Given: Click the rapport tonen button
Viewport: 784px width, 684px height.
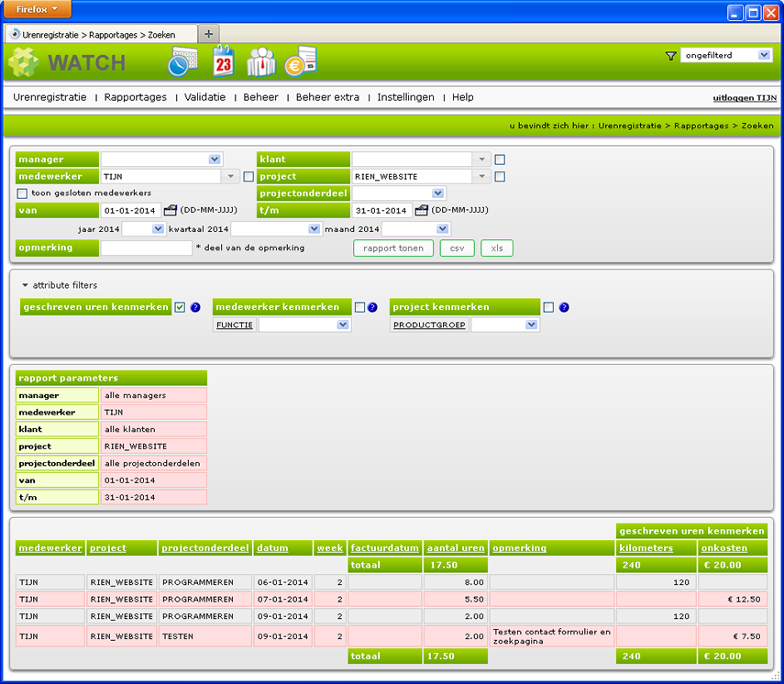Looking at the screenshot, I should click(x=393, y=248).
